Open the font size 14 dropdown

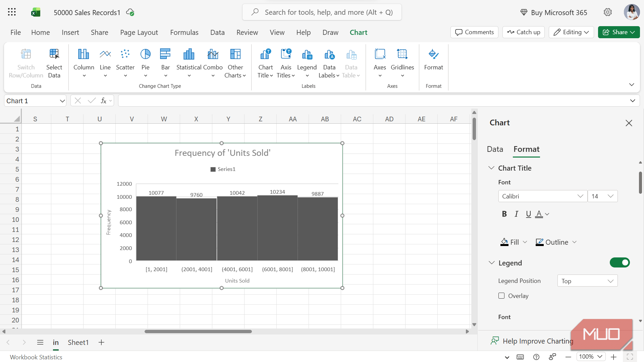point(603,196)
